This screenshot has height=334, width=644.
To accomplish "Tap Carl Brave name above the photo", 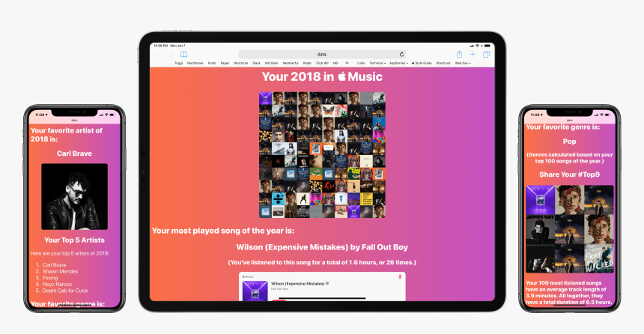I will (x=74, y=154).
